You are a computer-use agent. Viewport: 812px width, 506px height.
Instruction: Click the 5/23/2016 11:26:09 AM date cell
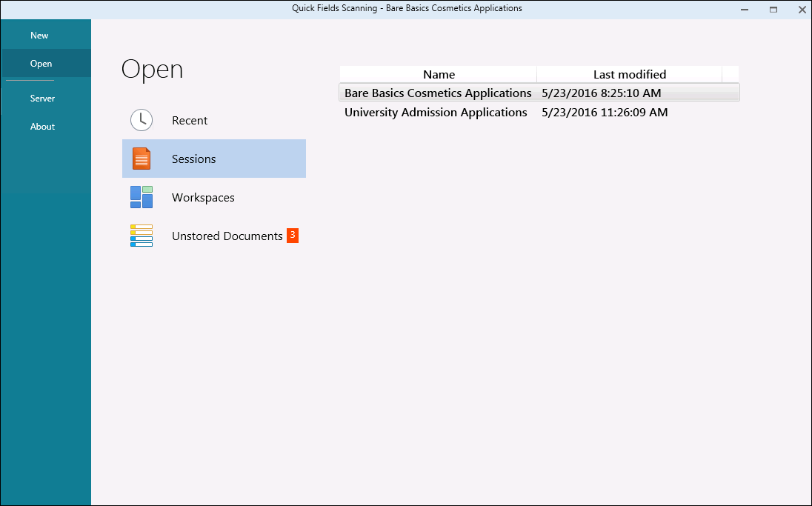tap(605, 113)
